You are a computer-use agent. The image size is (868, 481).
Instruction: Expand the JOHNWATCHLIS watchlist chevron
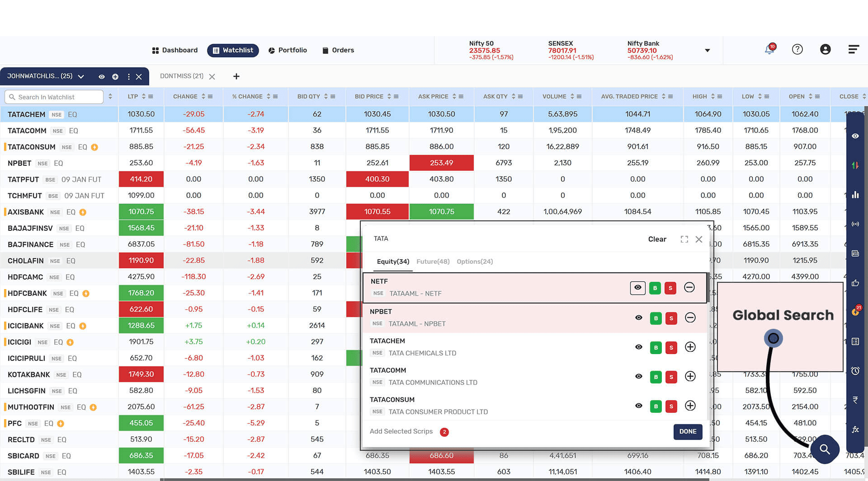click(81, 77)
